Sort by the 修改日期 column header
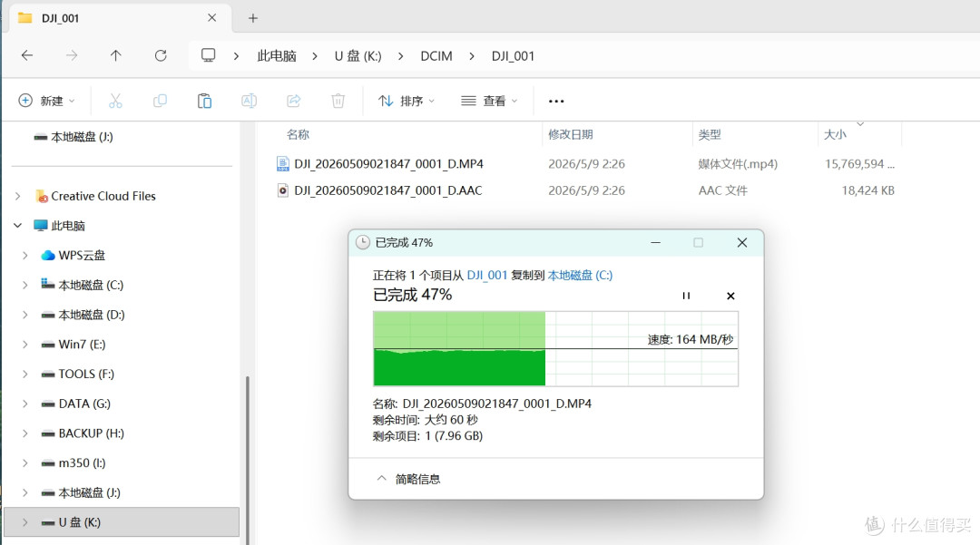This screenshot has height=545, width=980. [571, 134]
